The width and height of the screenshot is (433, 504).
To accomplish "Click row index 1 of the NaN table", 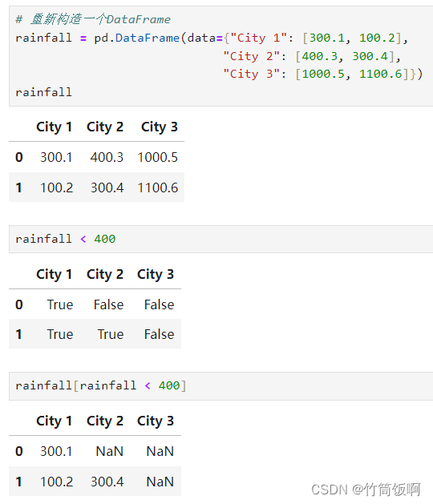I will point(19,482).
